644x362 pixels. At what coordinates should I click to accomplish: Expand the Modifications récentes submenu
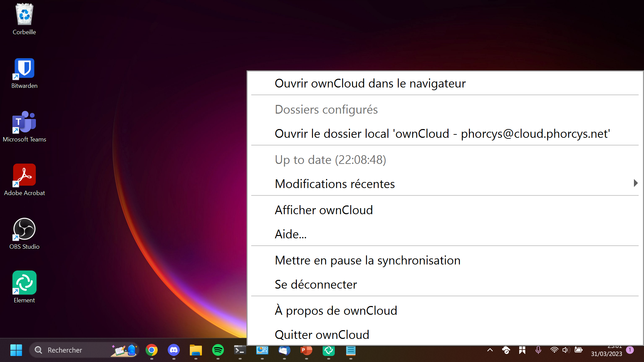click(445, 184)
